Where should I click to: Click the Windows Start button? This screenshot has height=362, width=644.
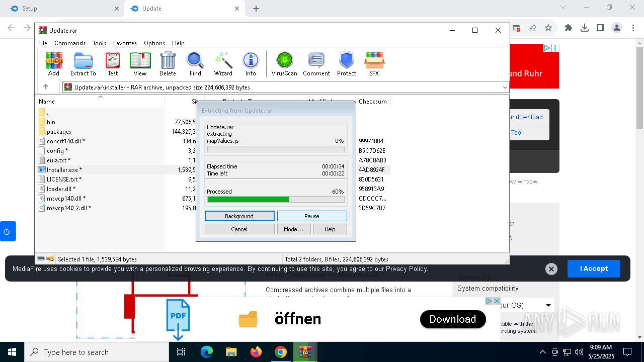tap(12, 352)
